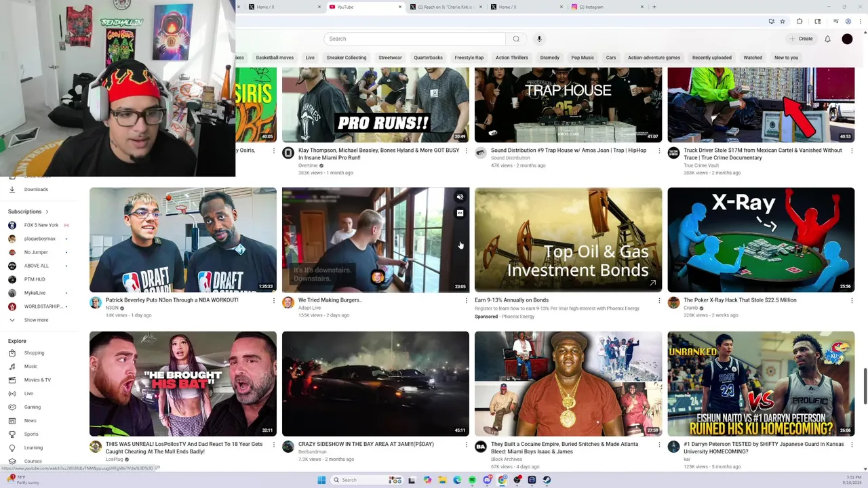Click the Chrome profile icon in toolbar

click(x=848, y=21)
